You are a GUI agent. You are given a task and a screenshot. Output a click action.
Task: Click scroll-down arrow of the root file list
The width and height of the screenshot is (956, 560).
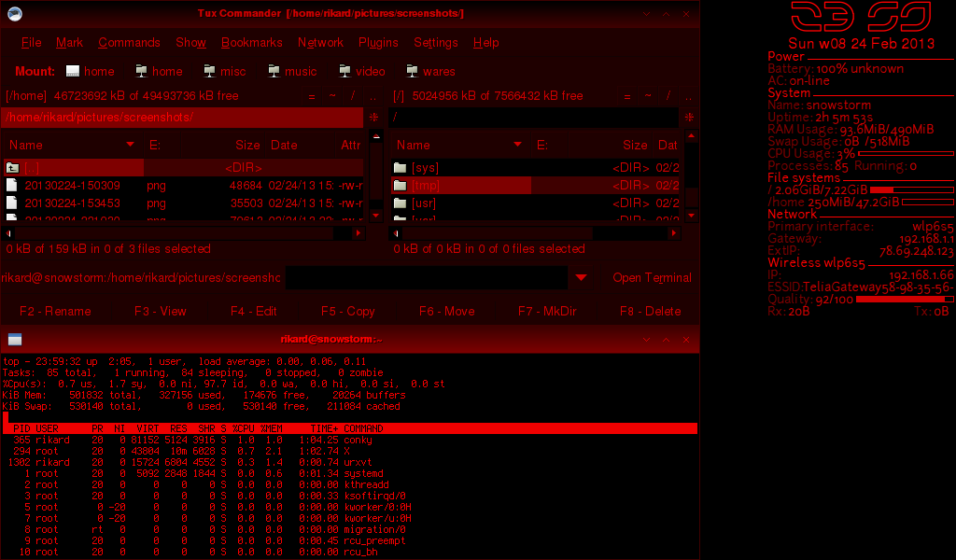(x=692, y=215)
